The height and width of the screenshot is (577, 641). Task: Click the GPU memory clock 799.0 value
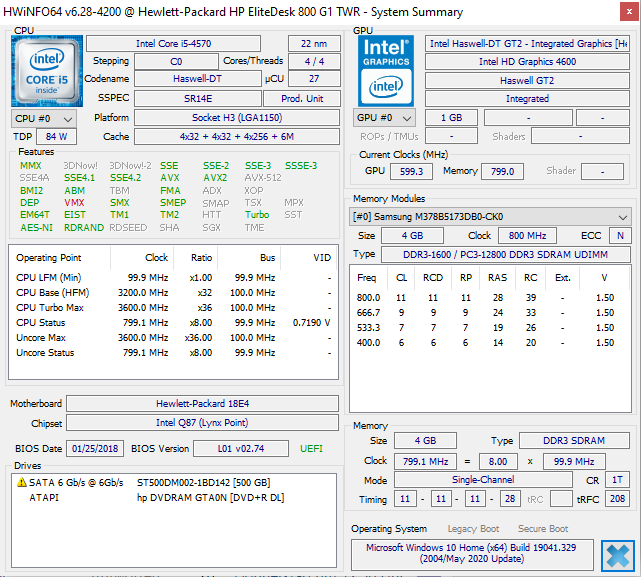[x=502, y=171]
